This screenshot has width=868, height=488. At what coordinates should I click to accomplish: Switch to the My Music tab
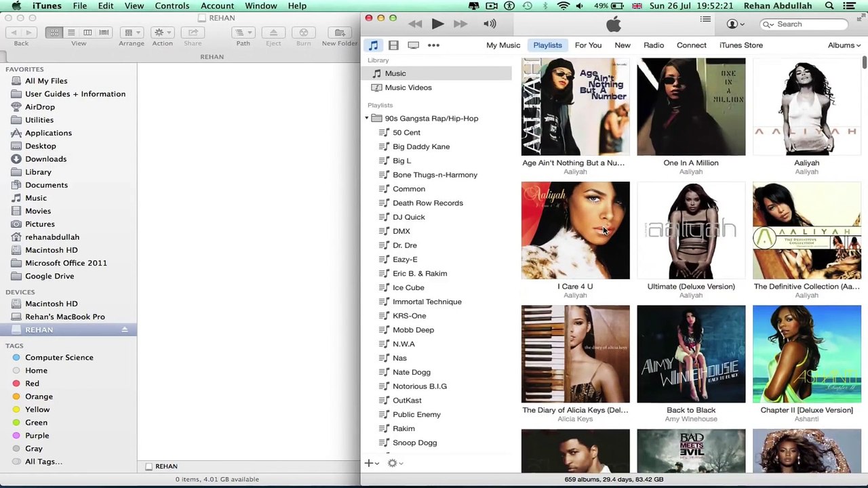pyautogui.click(x=503, y=45)
